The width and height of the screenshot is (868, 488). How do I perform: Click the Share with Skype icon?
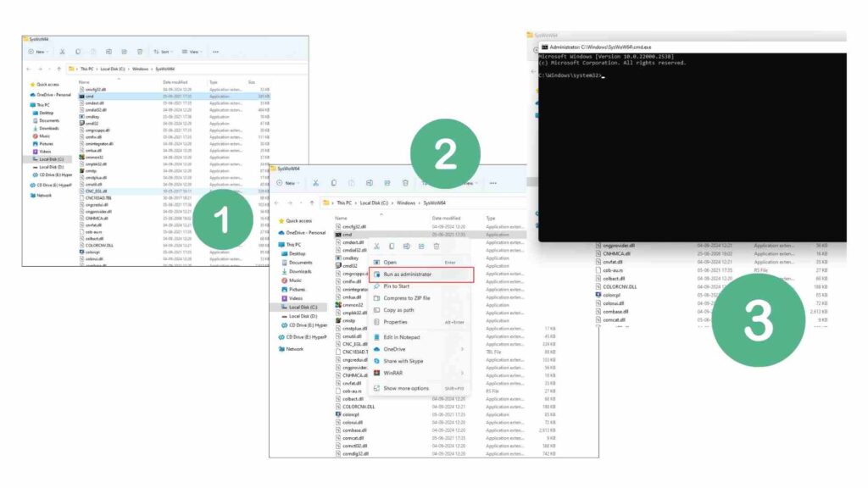376,361
